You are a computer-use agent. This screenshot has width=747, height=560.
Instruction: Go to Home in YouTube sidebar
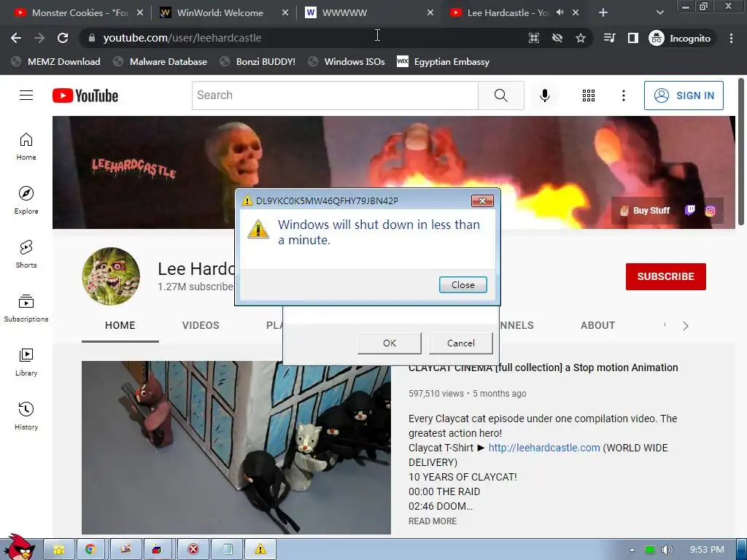point(26,147)
